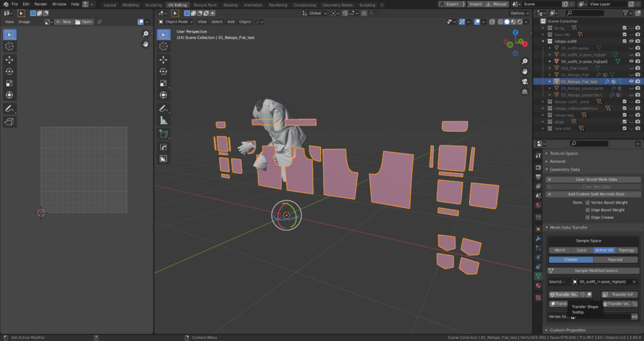Open the Object Mode dropdown
644x341 pixels.
point(175,21)
